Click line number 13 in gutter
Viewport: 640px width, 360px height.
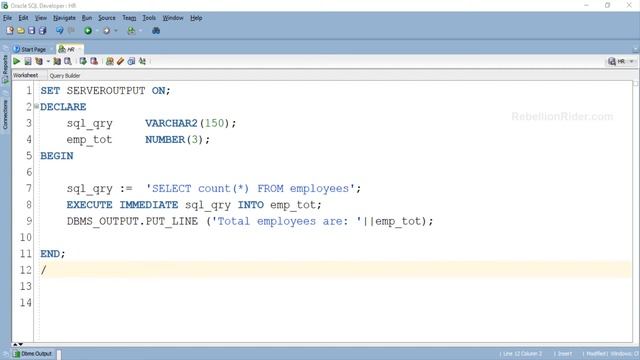pos(25,287)
